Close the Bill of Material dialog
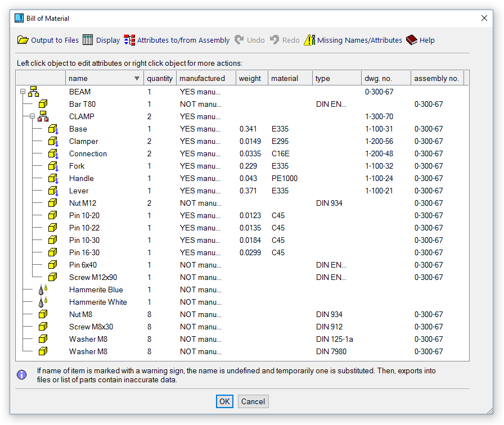This screenshot has width=504, height=425. [x=484, y=18]
